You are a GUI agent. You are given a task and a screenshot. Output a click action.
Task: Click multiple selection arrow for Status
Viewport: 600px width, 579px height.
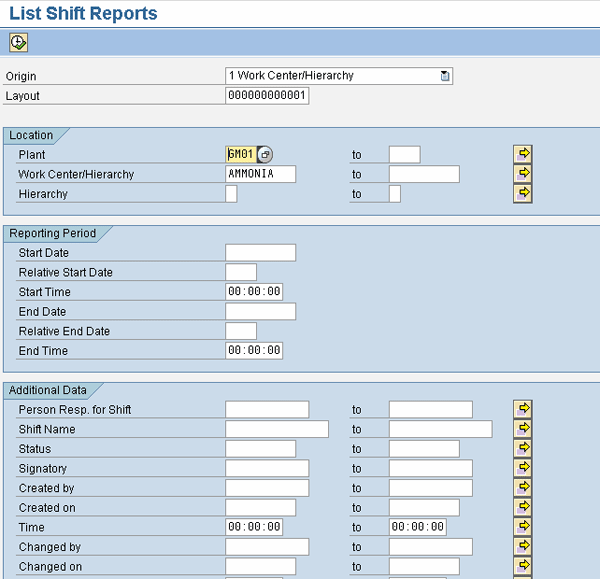tap(522, 448)
